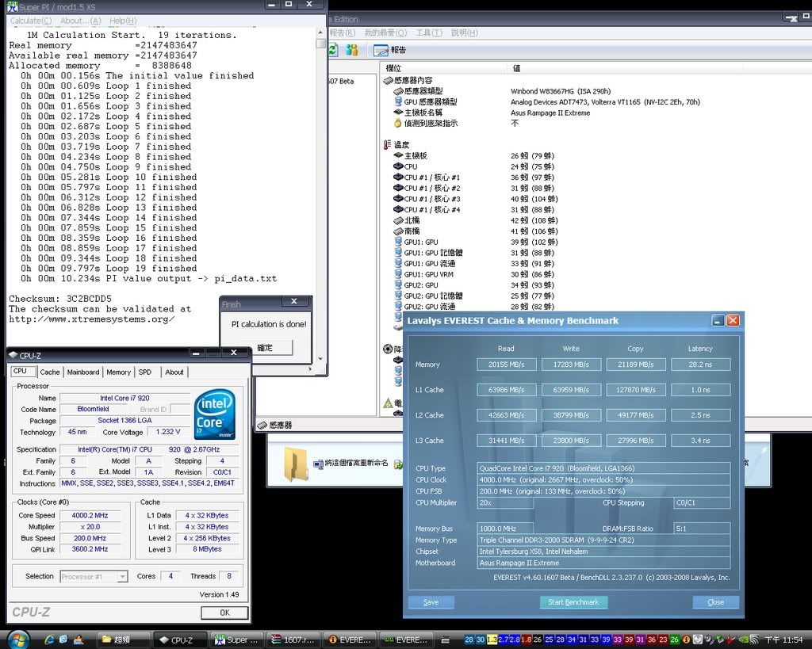Screen dimensions: 812x649
Task: Click the Memory Type DDR3-2000 SDRAM field
Action: pyautogui.click(x=603, y=540)
